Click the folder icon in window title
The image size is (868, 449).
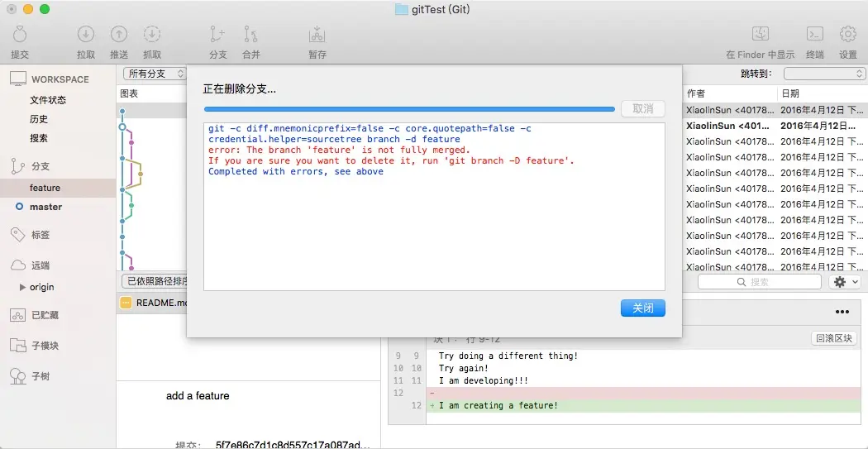401,9
